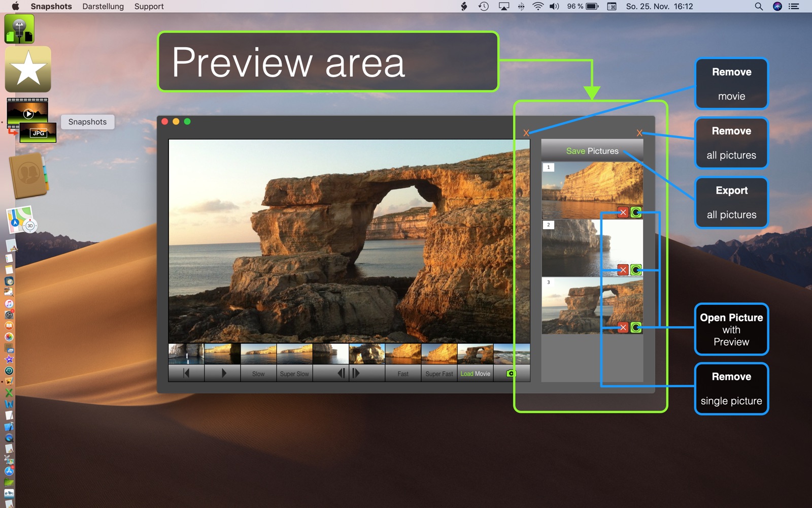Open the Apple menu

point(15,6)
